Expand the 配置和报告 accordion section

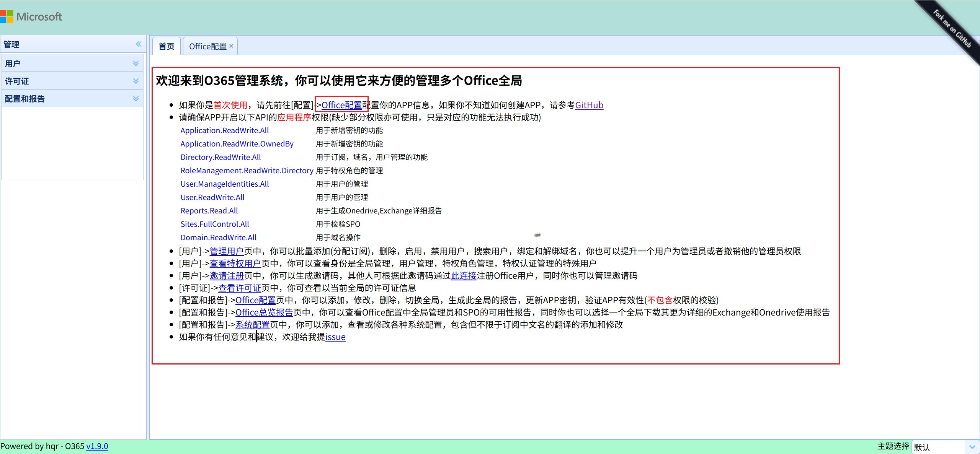(x=72, y=99)
